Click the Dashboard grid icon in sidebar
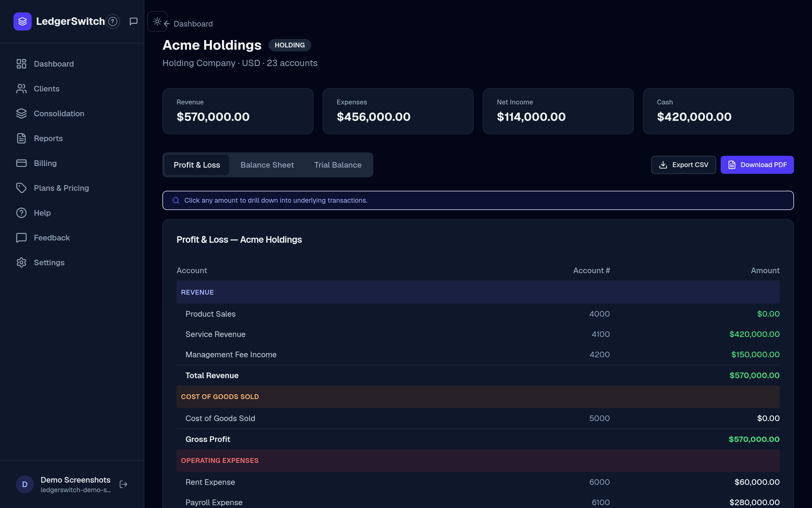Viewport: 812px width, 508px height. (21, 64)
